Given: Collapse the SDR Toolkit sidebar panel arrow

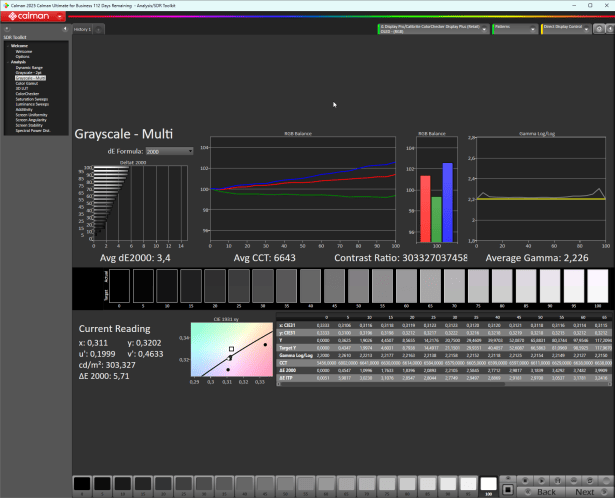Looking at the screenshot, I should (x=65, y=29).
